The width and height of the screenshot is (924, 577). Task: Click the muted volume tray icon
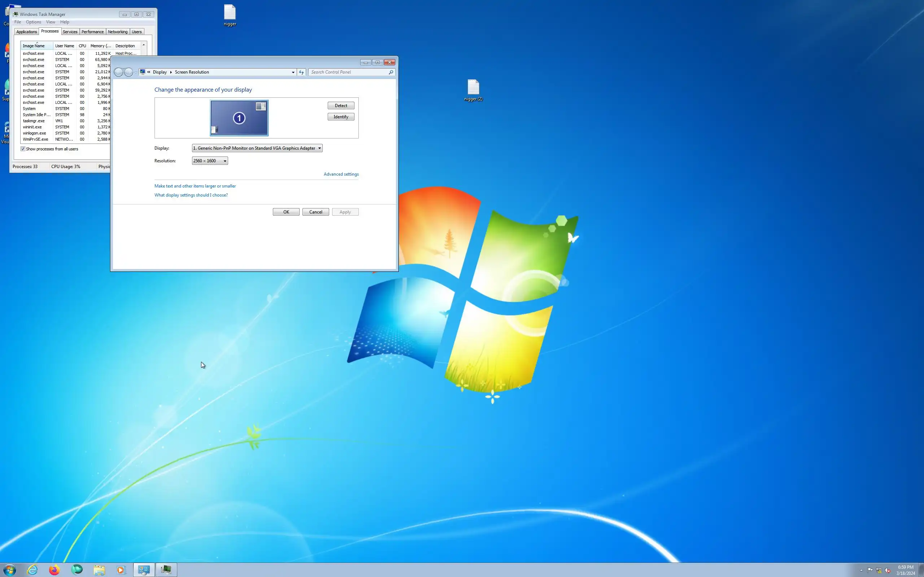[888, 570]
